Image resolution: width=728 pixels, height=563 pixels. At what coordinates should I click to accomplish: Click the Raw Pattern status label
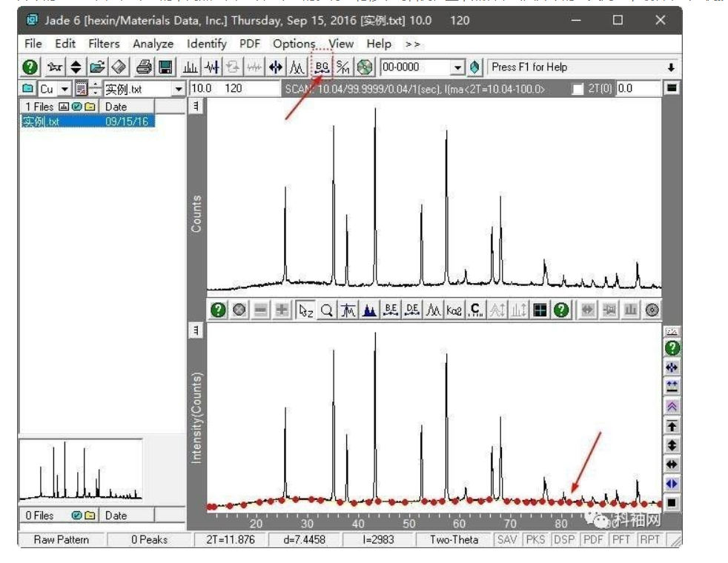point(62,539)
